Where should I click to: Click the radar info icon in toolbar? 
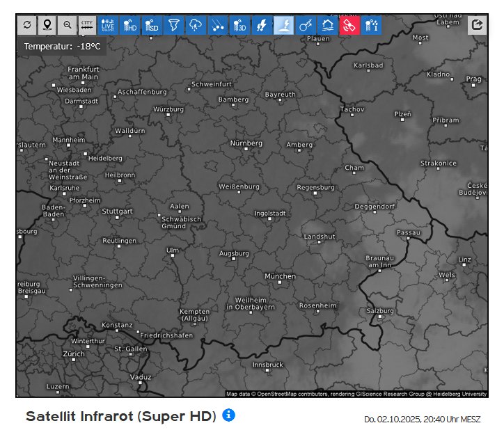(372, 25)
